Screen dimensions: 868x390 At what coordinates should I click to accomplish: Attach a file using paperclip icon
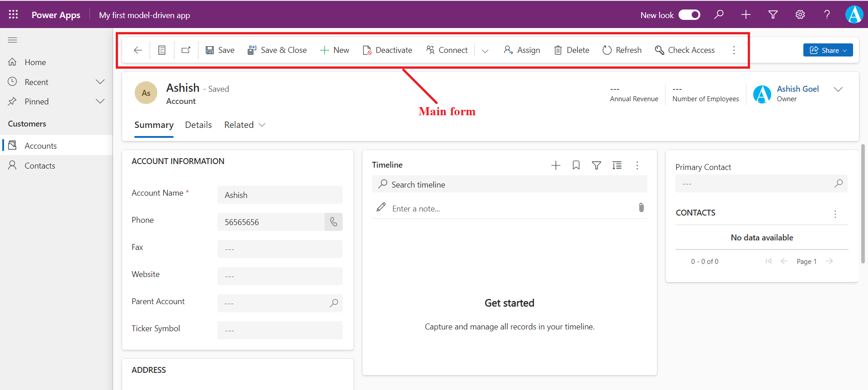tap(641, 208)
